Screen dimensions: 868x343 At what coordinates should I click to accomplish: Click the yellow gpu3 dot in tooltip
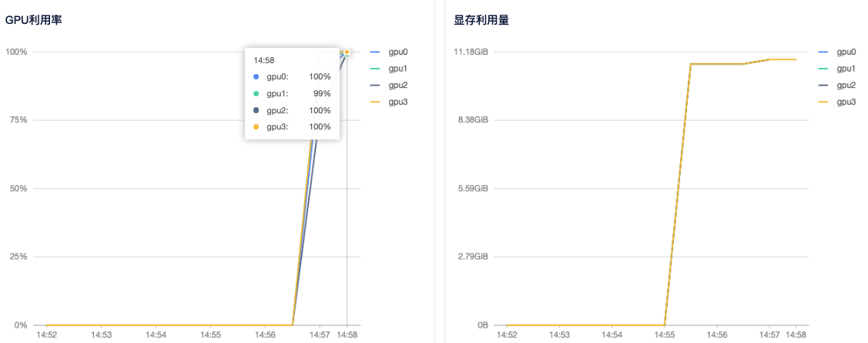(256, 127)
